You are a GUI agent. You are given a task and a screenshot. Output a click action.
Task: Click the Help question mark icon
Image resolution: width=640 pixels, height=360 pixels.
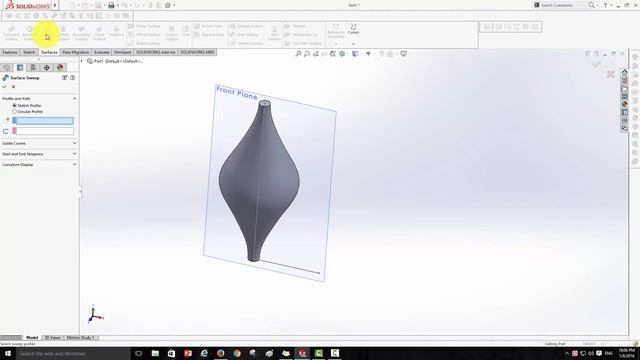click(x=605, y=5)
